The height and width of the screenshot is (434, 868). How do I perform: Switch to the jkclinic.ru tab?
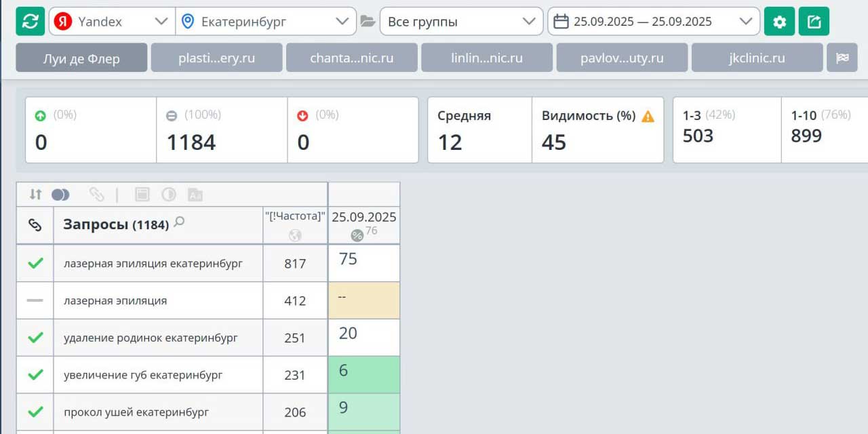pyautogui.click(x=757, y=58)
